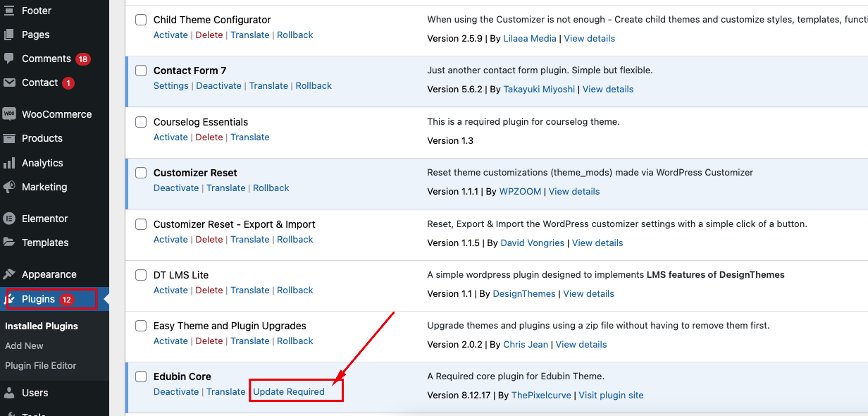Screen dimensions: 868x416
Task: Activate DT LMS Lite plugin
Action: coord(170,290)
